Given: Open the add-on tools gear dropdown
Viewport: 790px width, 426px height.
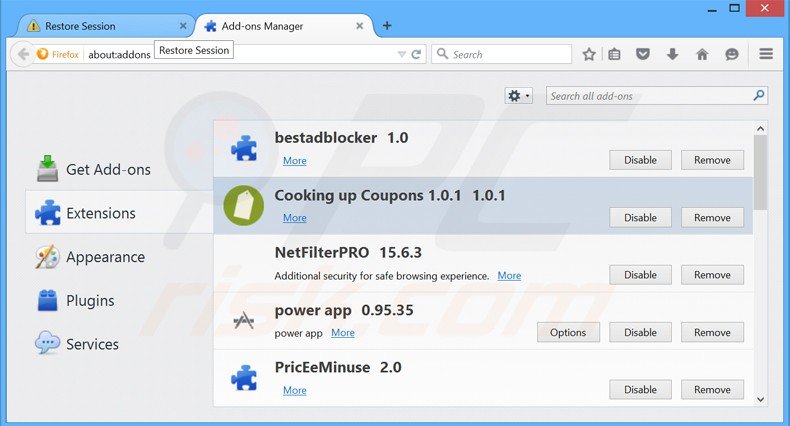Looking at the screenshot, I should pos(518,96).
